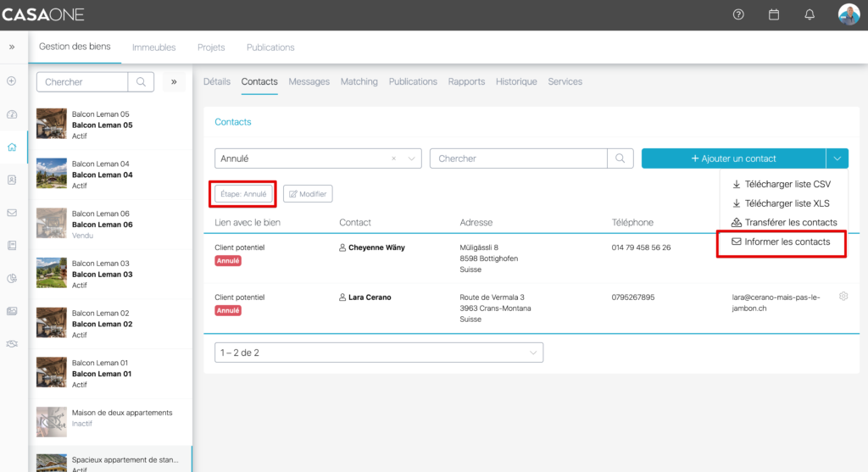
Task: Expand the Annulé stage filter dropdown
Action: click(413, 158)
